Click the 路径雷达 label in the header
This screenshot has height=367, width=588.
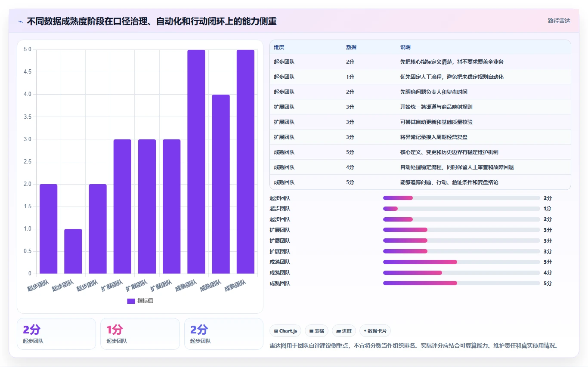click(559, 21)
